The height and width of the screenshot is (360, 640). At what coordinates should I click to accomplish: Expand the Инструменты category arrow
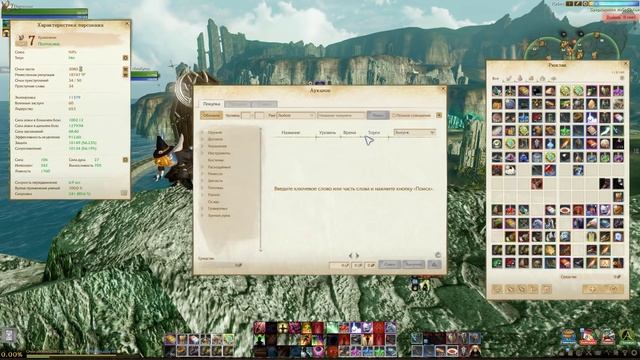(x=202, y=153)
